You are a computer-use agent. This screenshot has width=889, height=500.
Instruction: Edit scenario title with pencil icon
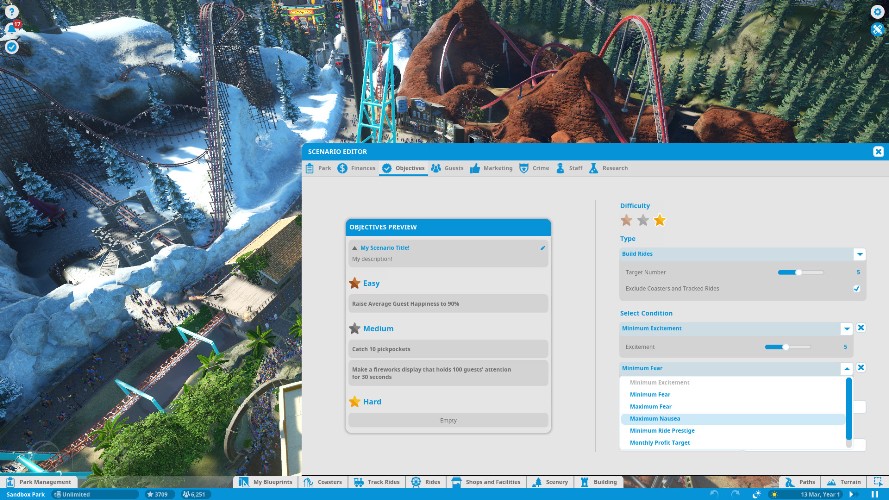click(x=543, y=248)
